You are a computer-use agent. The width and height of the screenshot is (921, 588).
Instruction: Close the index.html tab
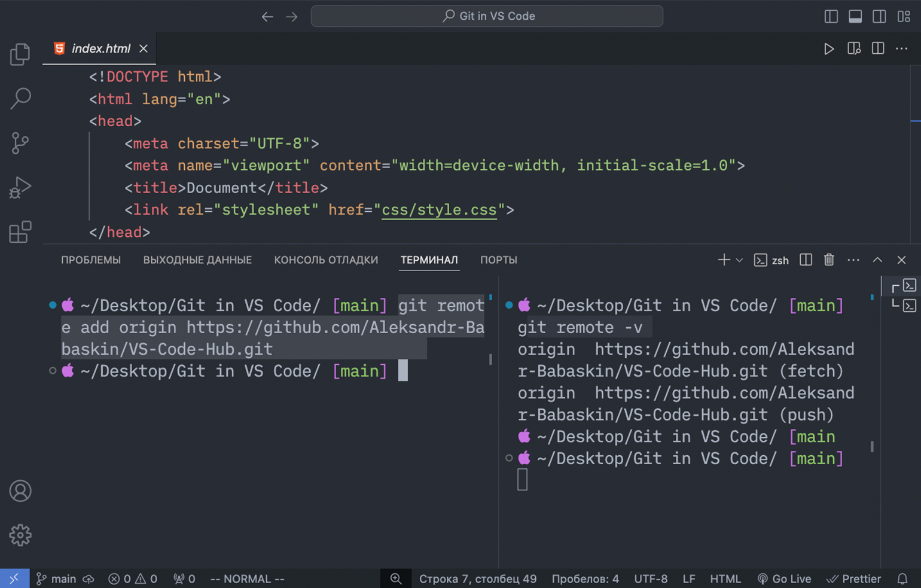tap(144, 48)
